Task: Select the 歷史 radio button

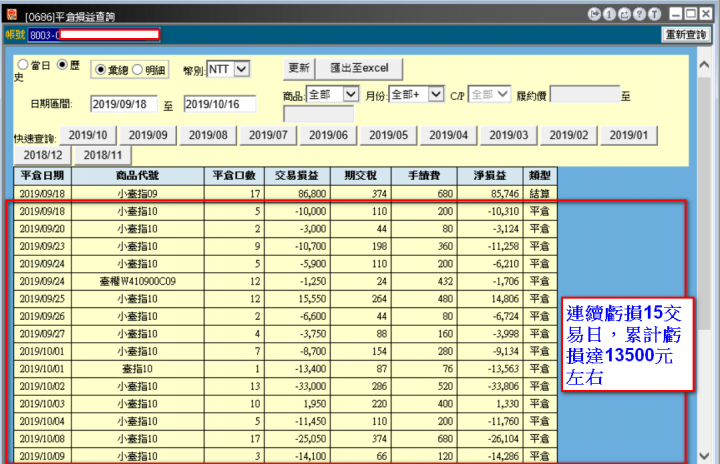Action: 62,65
